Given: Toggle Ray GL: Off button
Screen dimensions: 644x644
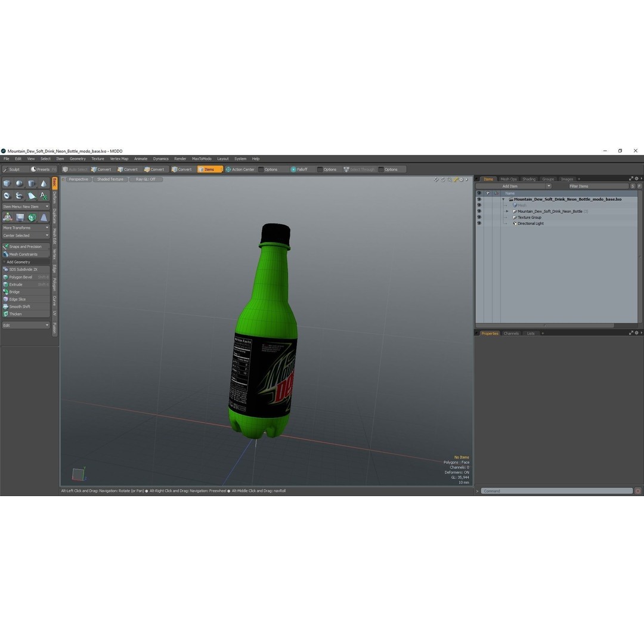Looking at the screenshot, I should 146,179.
